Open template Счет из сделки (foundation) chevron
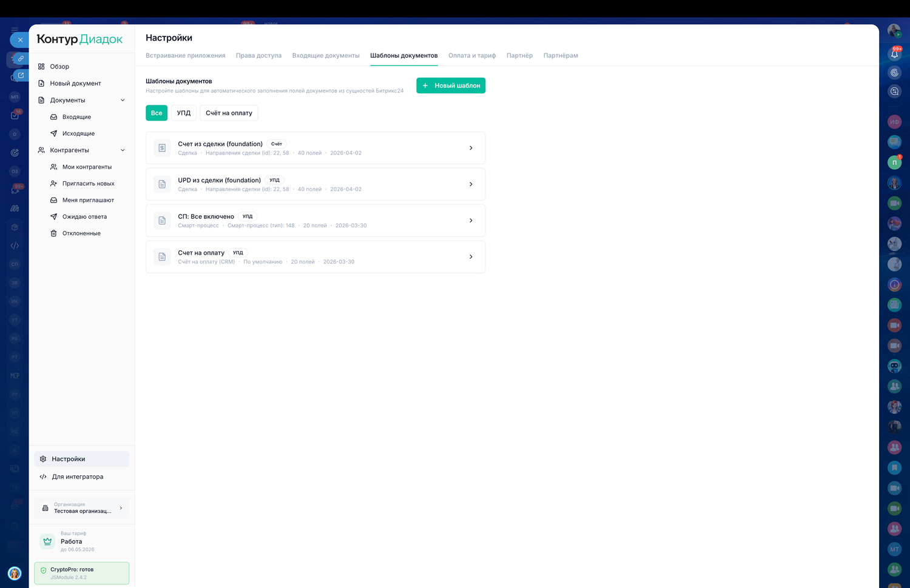Screen dimensions: 910x588 471,148
